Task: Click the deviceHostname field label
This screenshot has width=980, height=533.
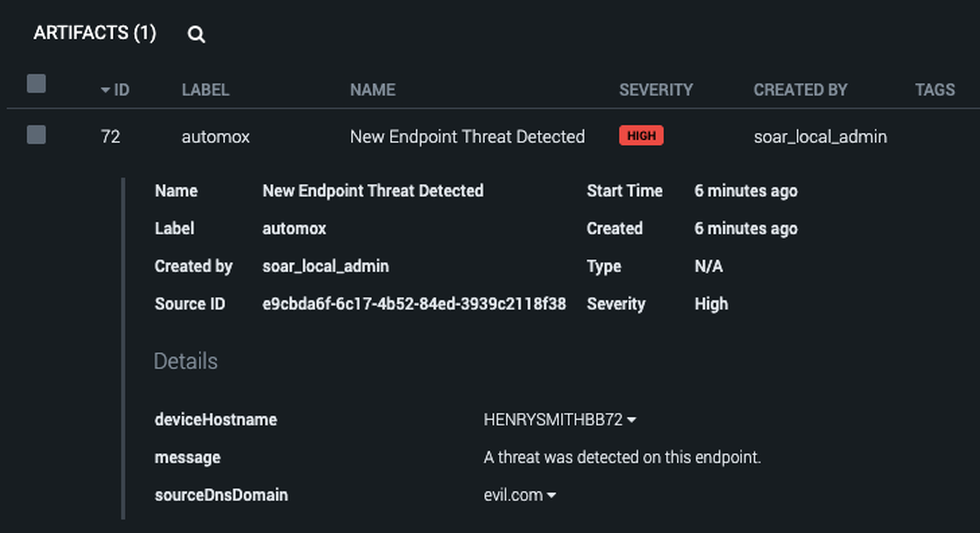Action: pyautogui.click(x=216, y=420)
